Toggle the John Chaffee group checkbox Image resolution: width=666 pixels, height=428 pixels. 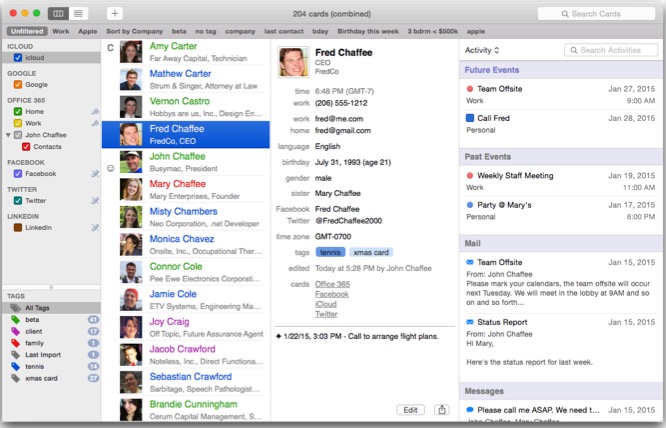coord(18,135)
